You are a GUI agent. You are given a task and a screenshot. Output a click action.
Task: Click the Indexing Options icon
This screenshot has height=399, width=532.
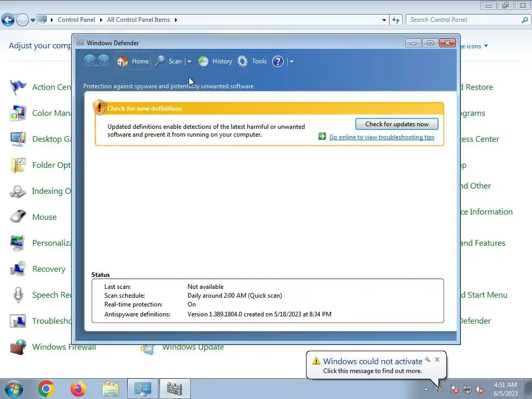pyautogui.click(x=18, y=191)
